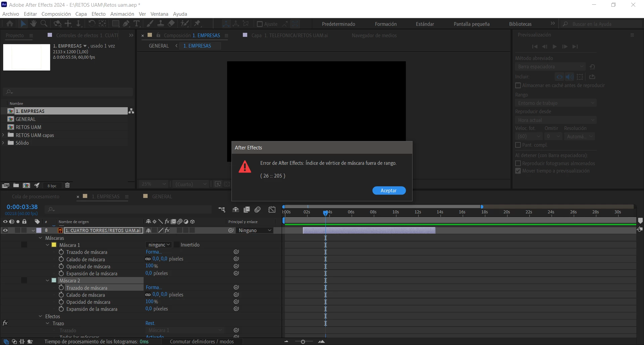Click Aceptar to dismiss the error

389,190
